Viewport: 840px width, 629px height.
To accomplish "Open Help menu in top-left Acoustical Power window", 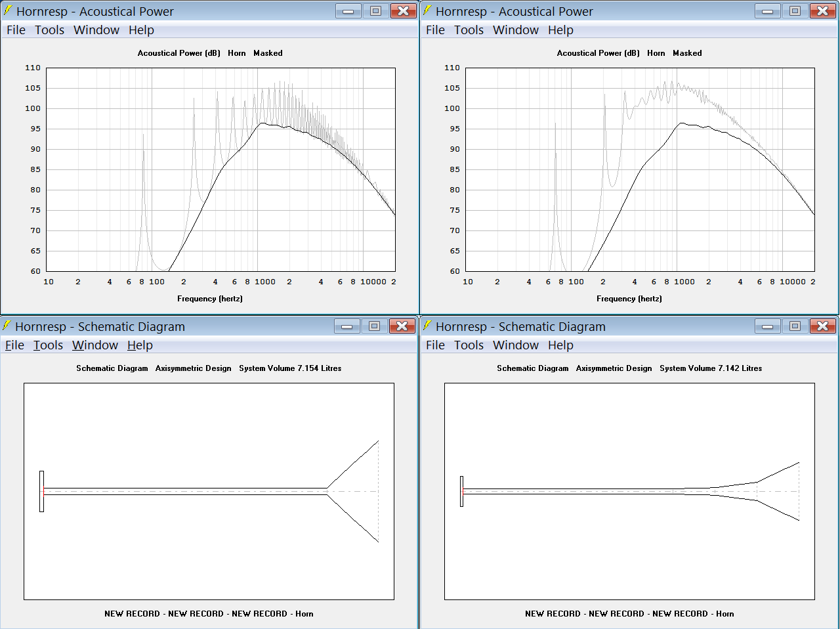I will click(141, 30).
